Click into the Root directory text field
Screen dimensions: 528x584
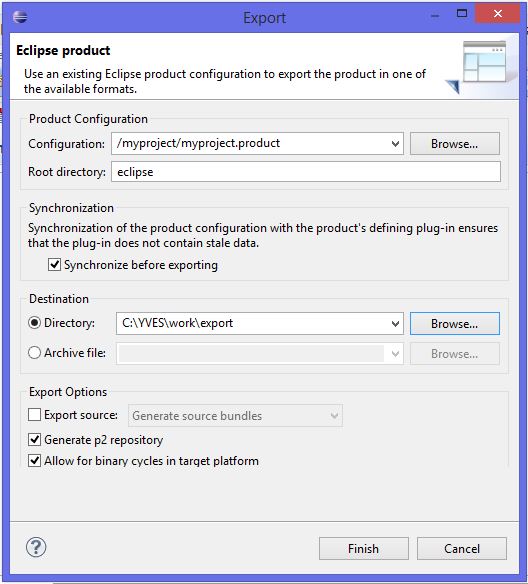click(306, 172)
